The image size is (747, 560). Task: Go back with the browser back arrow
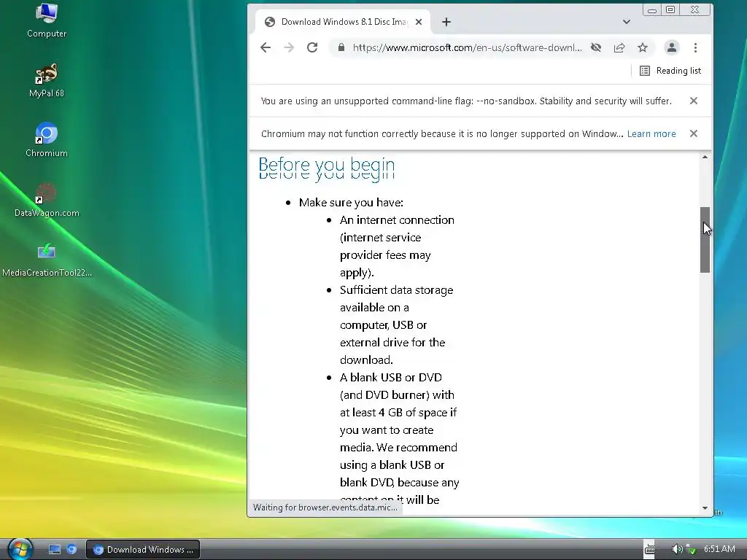tap(266, 47)
